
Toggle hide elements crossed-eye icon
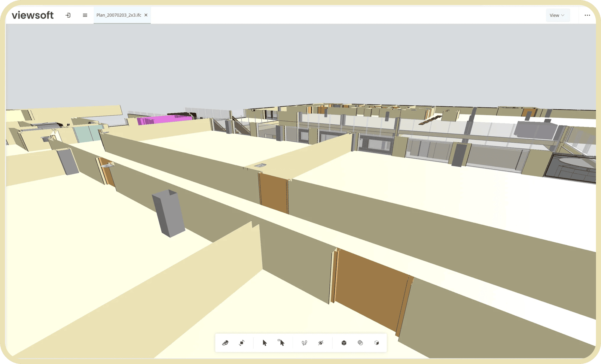pyautogui.click(x=321, y=343)
